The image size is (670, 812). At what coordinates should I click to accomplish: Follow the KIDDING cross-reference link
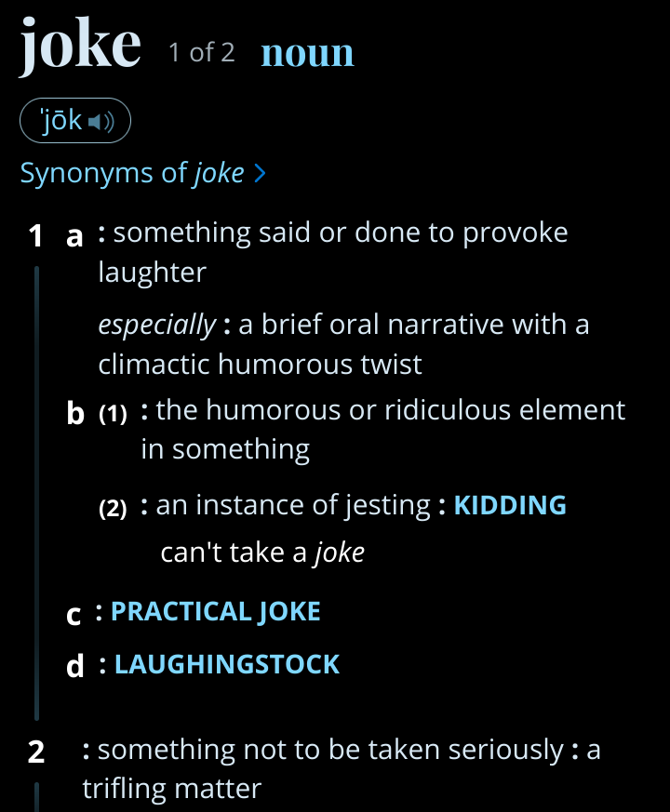(x=510, y=505)
